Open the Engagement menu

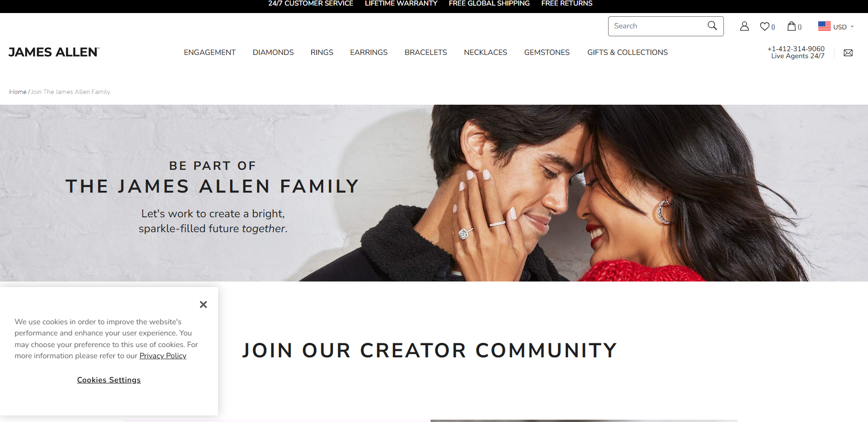click(x=210, y=53)
